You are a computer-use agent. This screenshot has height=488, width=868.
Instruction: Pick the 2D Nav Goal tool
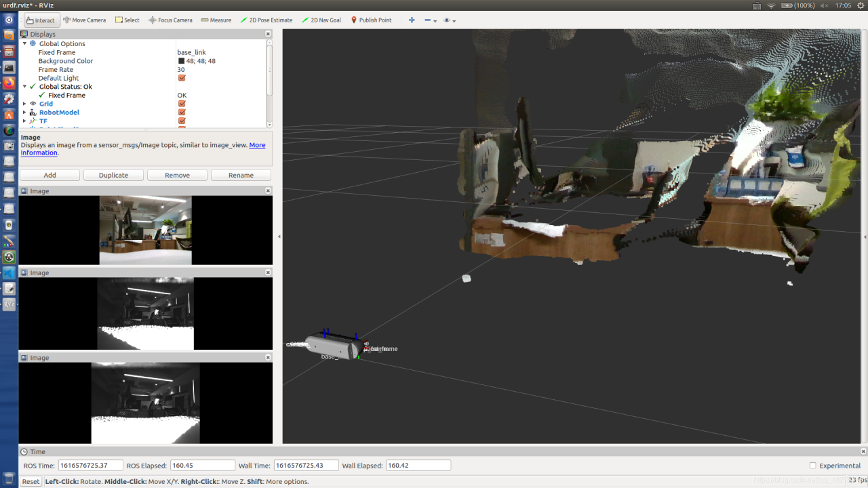pos(321,20)
